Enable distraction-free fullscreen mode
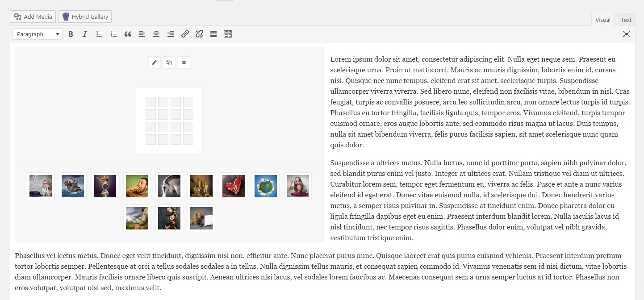 [x=627, y=34]
